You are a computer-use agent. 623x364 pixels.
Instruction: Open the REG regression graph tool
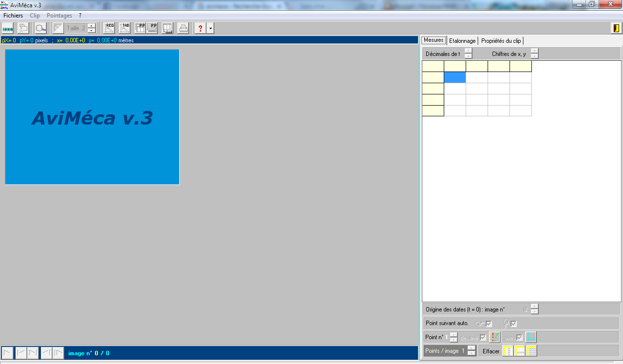[x=109, y=28]
